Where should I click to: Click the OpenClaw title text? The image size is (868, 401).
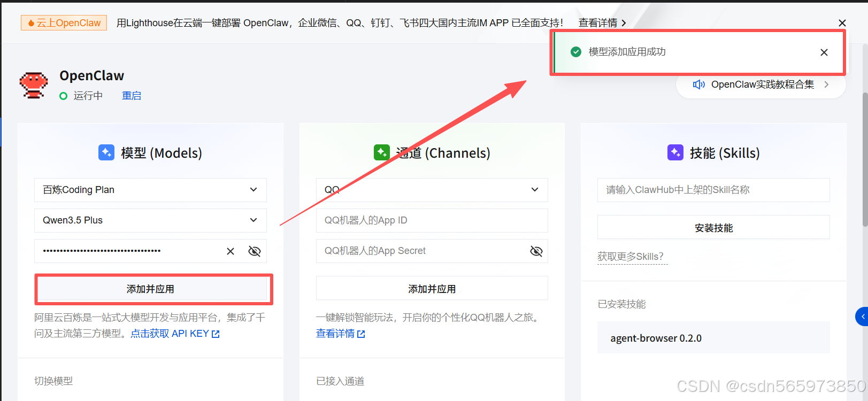(92, 76)
